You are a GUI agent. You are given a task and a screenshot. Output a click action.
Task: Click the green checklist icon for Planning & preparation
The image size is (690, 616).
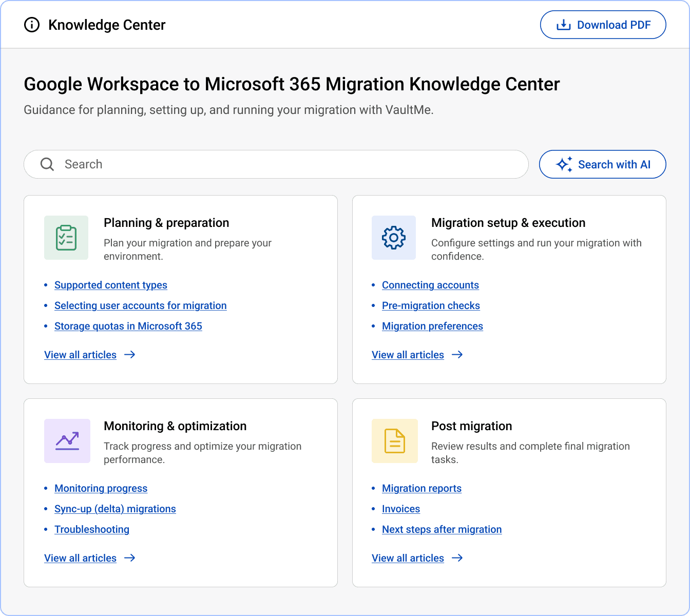pyautogui.click(x=66, y=238)
